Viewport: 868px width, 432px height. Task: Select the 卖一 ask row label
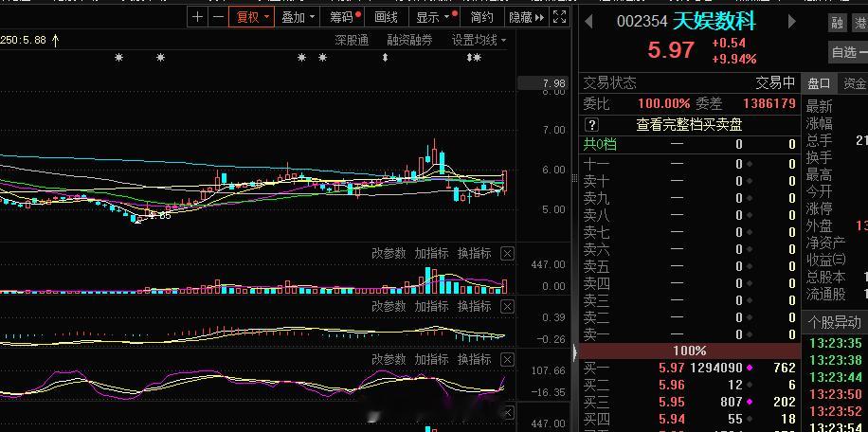click(597, 334)
